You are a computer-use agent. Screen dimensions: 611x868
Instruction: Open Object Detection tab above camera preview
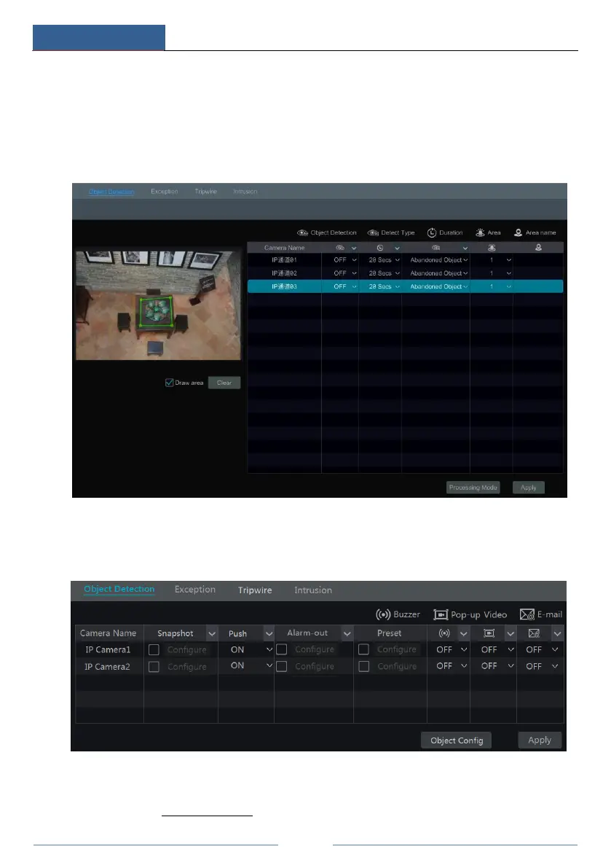tap(111, 192)
